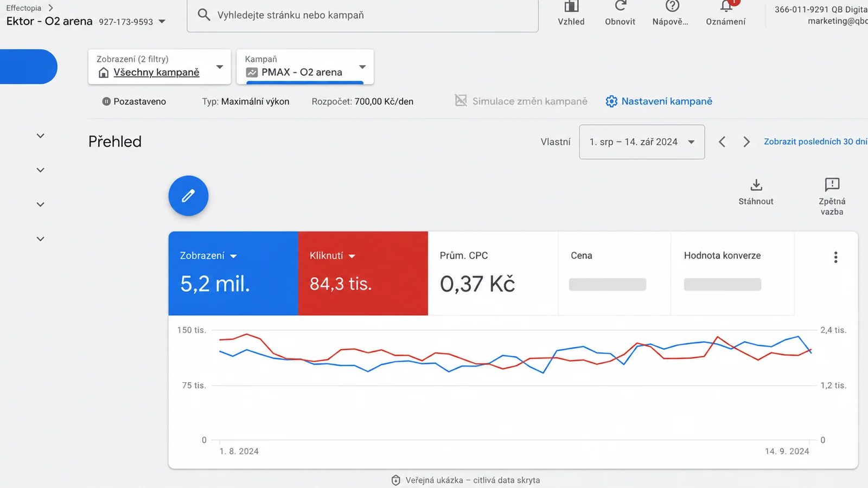The height and width of the screenshot is (488, 868).
Task: Open Nastavení kampaně link
Action: 667,101
